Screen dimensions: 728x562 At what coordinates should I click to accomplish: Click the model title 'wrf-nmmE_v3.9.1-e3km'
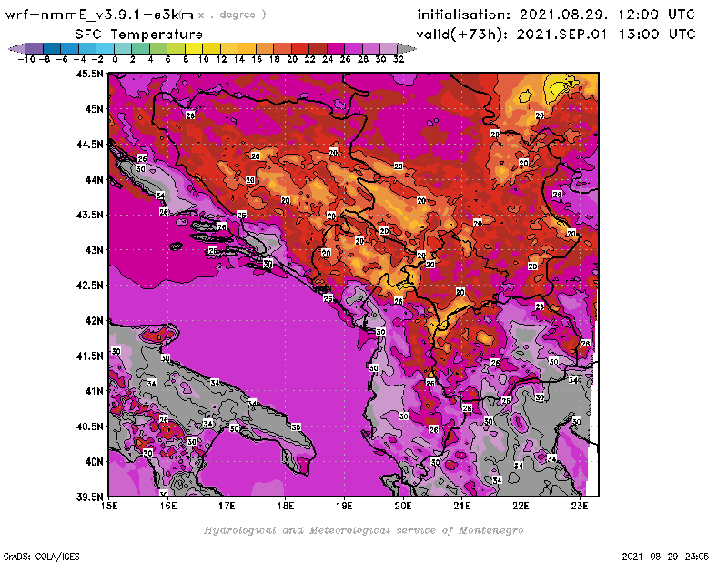[99, 15]
